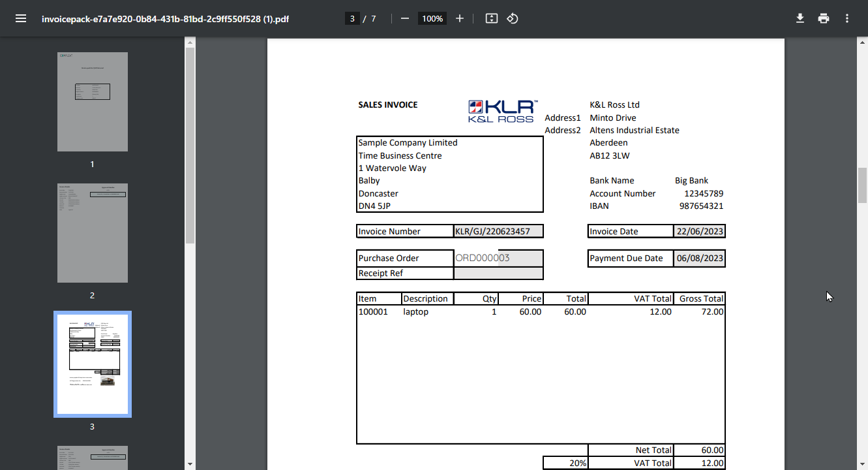Print the invoice document
The image size is (868, 470).
coord(824,18)
